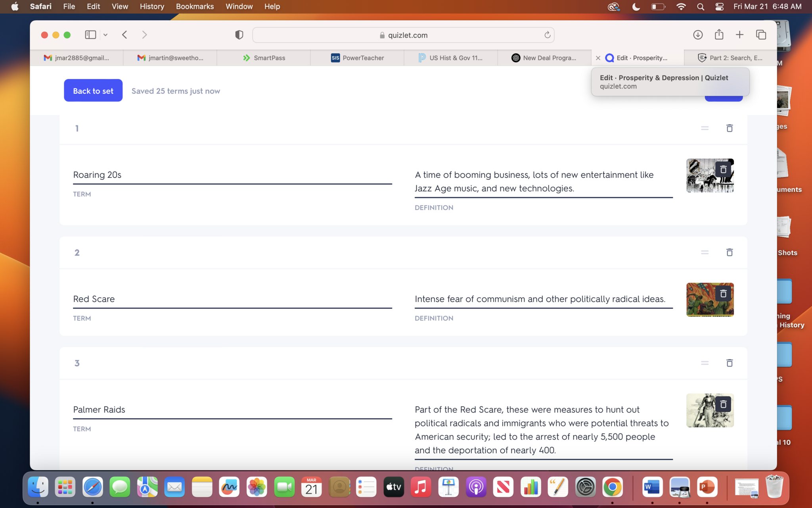Viewport: 812px width, 508px height.
Task: Show the Safari downloads icon
Action: point(698,35)
